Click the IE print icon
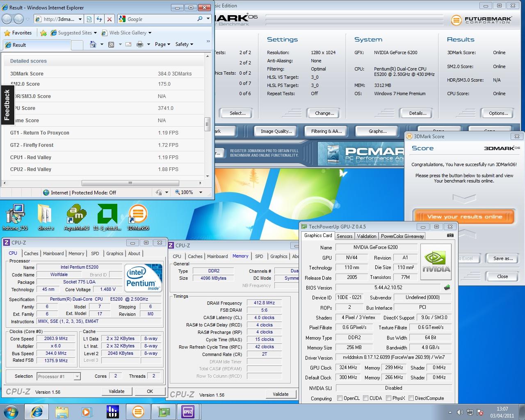Screen dimensions: 525x420 (x=140, y=44)
